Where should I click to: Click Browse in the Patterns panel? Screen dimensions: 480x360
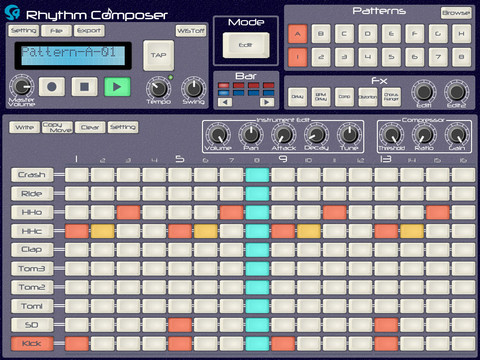(456, 13)
